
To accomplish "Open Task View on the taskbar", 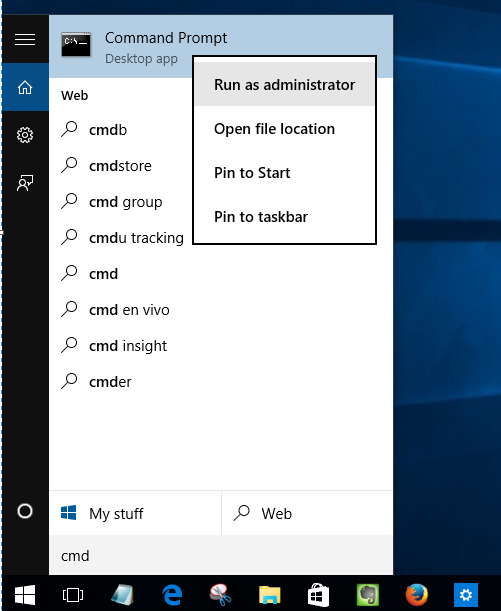I will click(x=73, y=595).
